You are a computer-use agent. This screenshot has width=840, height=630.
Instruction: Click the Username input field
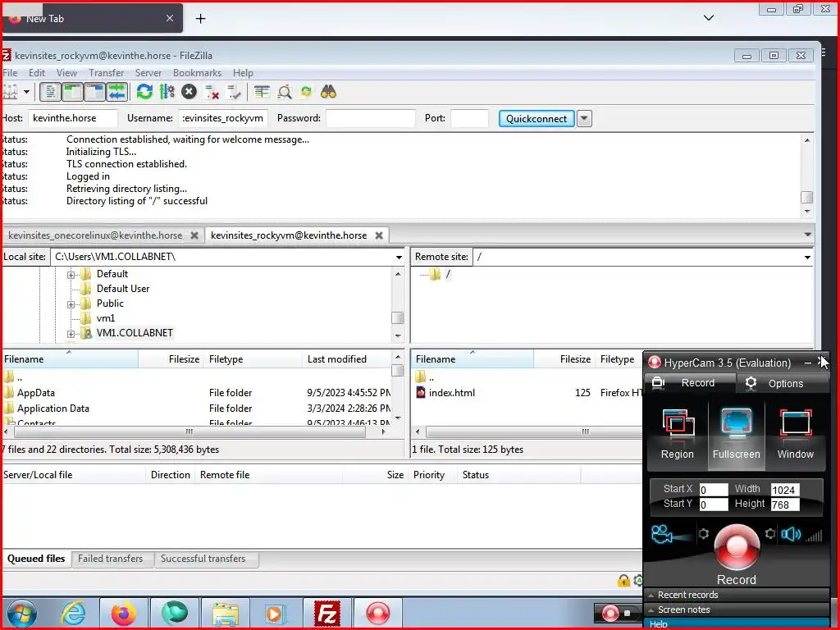[223, 118]
